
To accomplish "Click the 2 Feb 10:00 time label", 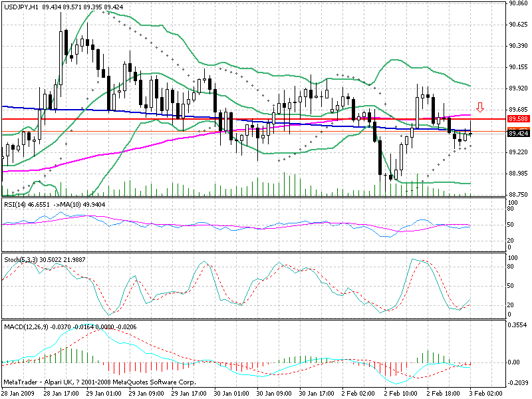I will [401, 393].
